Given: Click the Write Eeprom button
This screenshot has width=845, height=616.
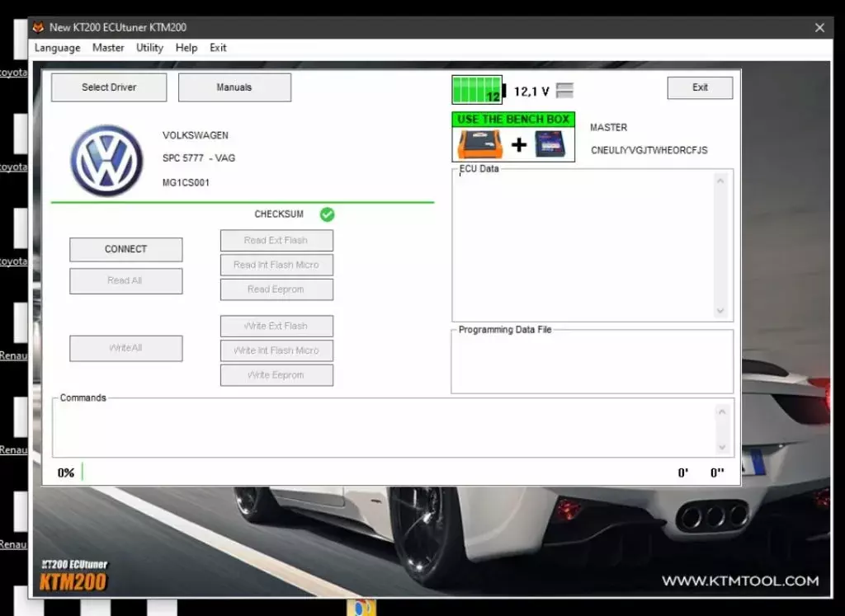Looking at the screenshot, I should click(276, 374).
